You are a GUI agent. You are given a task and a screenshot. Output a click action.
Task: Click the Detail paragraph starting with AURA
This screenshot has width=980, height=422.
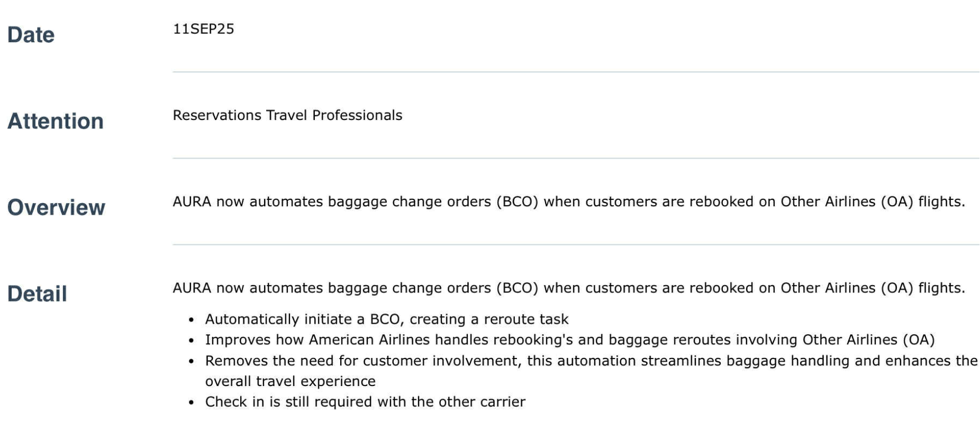click(569, 288)
